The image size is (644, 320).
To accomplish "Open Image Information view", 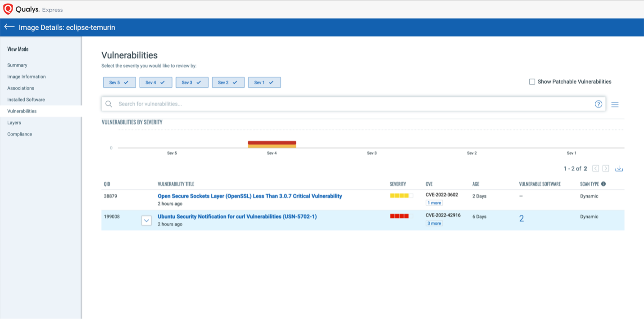I will tap(27, 77).
